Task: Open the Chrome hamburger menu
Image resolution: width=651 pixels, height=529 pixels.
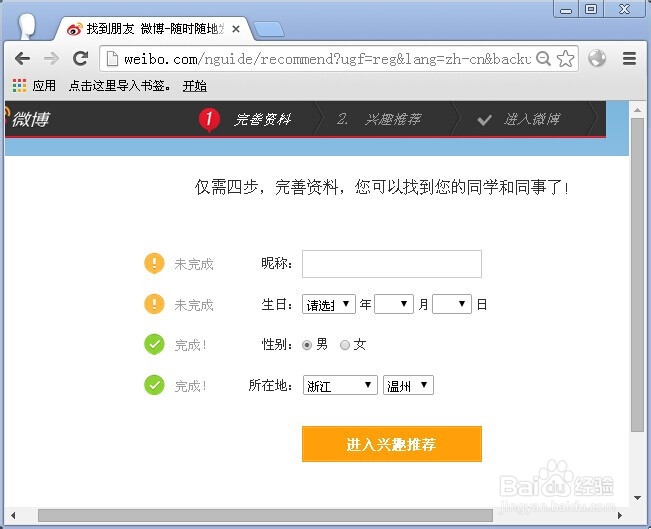Action: pos(629,59)
